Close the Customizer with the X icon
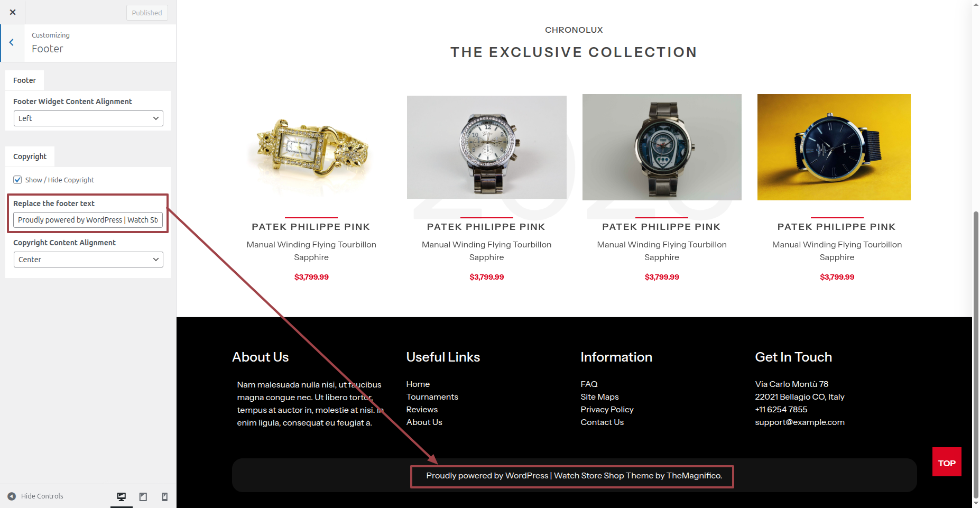The width and height of the screenshot is (980, 508). [x=13, y=12]
